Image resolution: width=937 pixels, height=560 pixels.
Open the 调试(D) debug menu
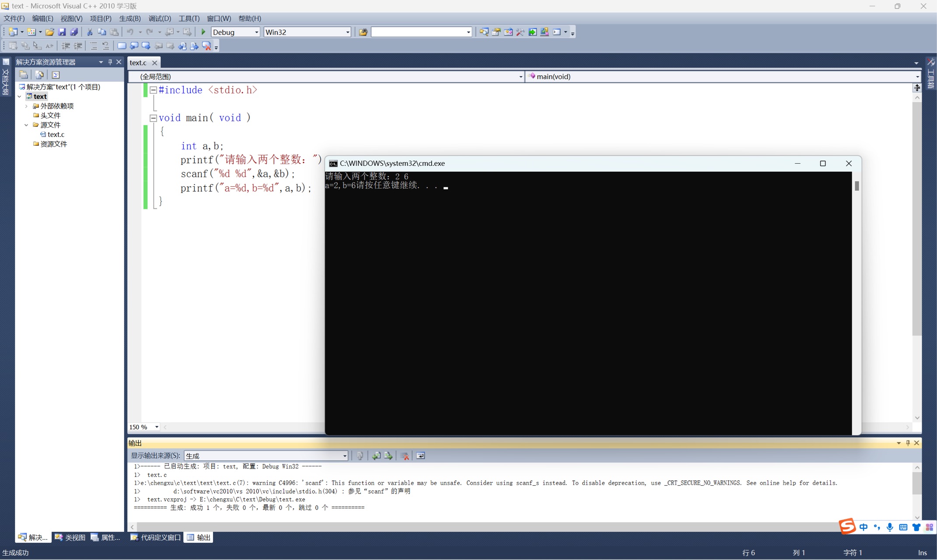click(x=159, y=18)
